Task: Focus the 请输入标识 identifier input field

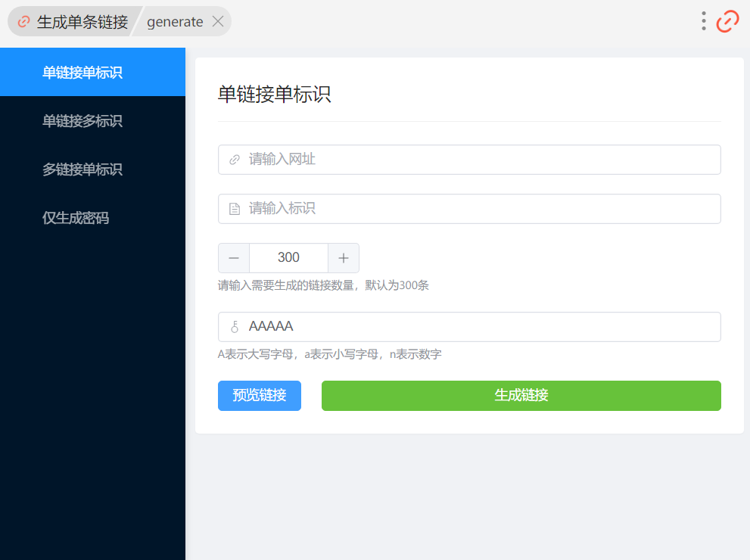Action: click(x=469, y=209)
